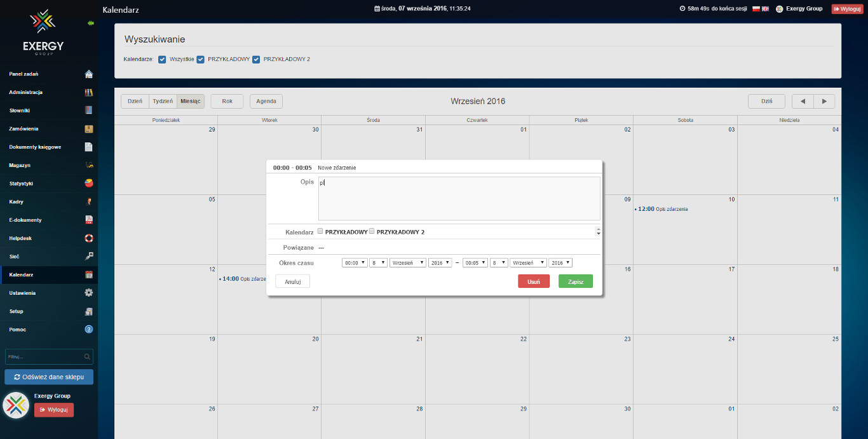This screenshot has width=868, height=439.
Task: Open the Helpdesk lifebuoy icon
Action: pyautogui.click(x=89, y=238)
